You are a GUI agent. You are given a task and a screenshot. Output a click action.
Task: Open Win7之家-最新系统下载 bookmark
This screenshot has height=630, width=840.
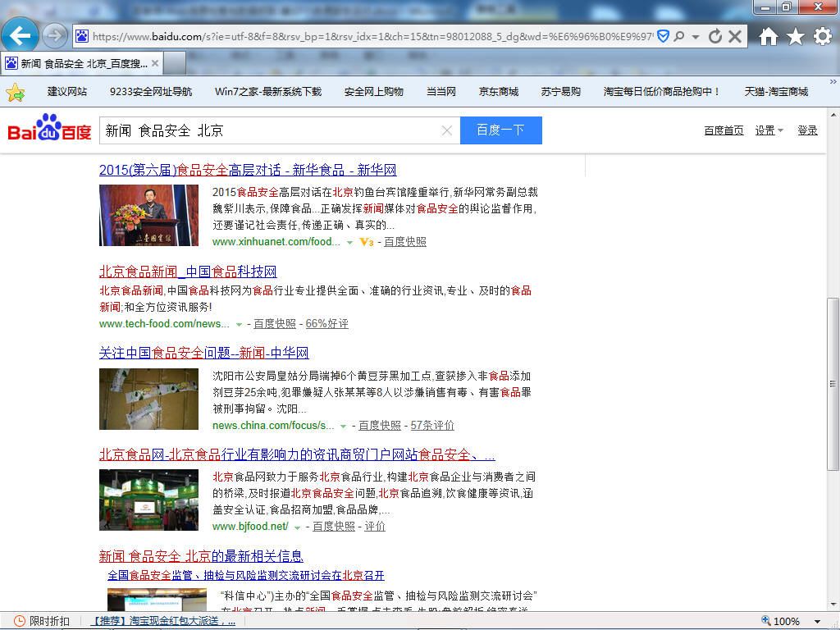click(268, 92)
